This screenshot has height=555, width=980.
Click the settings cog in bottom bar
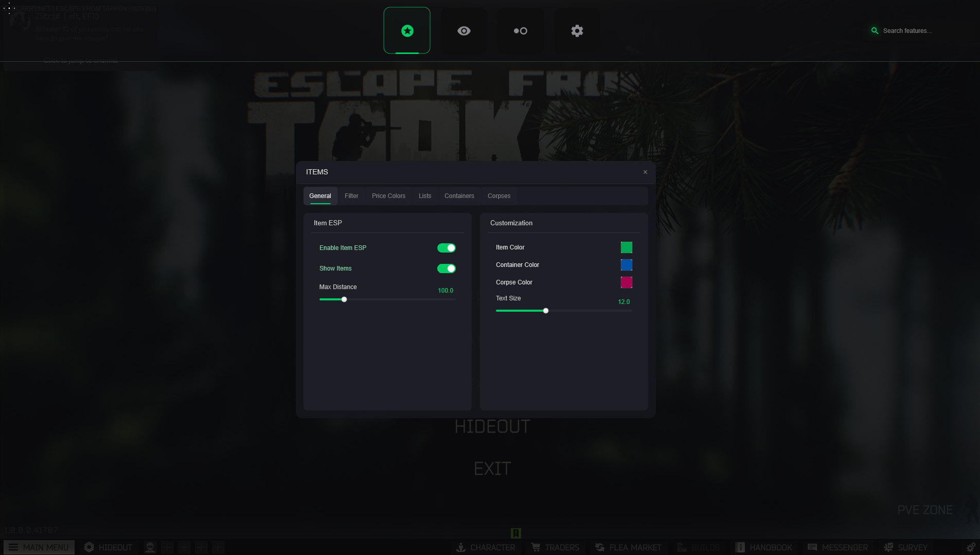tap(970, 547)
